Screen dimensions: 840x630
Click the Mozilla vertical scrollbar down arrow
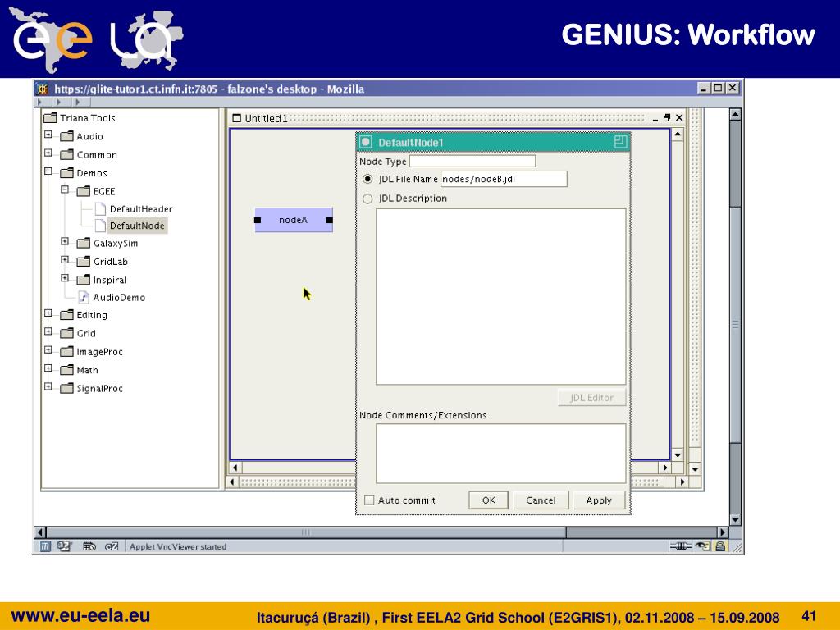[x=735, y=519]
